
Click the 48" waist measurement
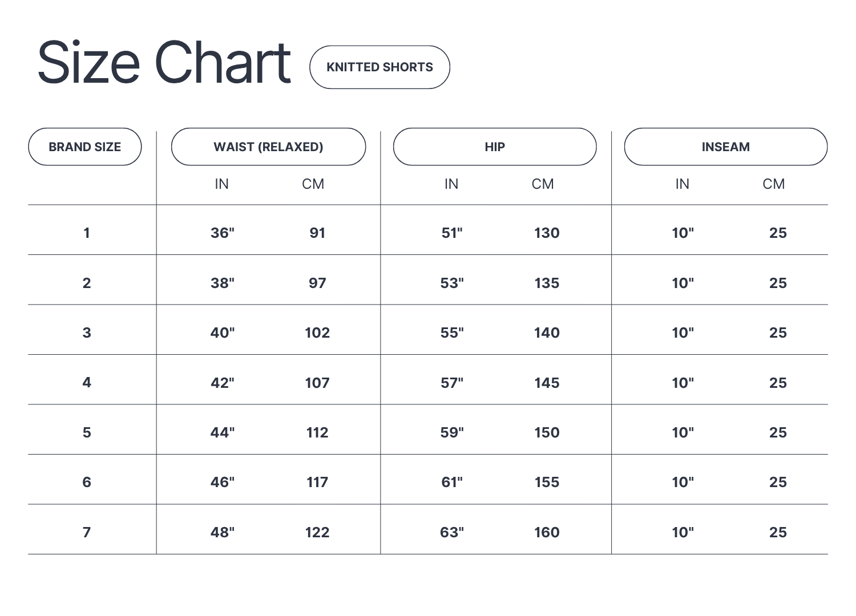(223, 532)
